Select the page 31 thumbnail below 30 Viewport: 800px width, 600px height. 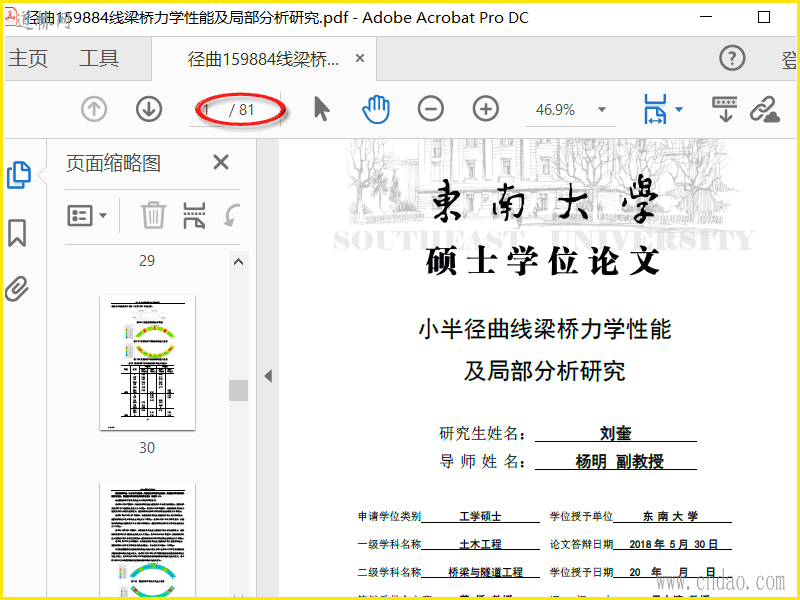pos(147,541)
